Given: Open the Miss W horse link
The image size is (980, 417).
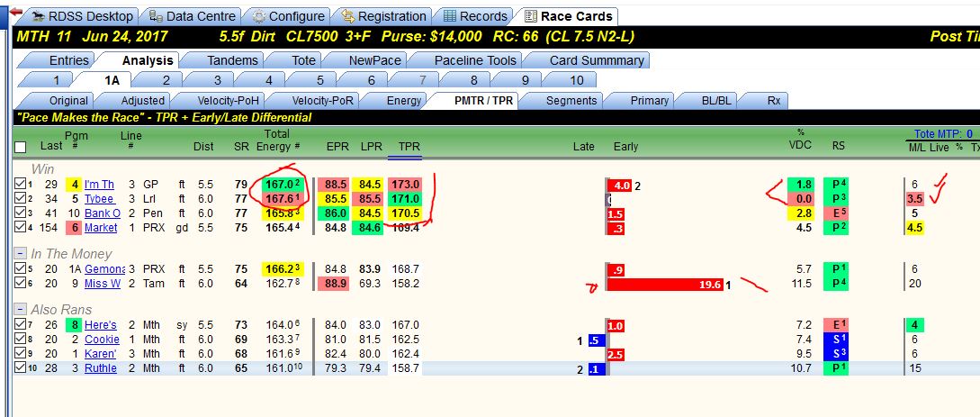Looking at the screenshot, I should pos(103,283).
